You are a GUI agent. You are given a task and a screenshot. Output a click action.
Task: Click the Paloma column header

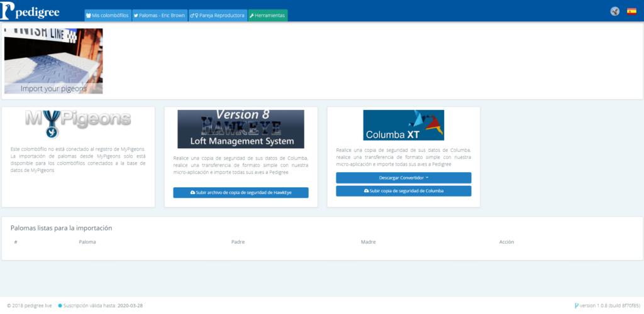[87, 242]
